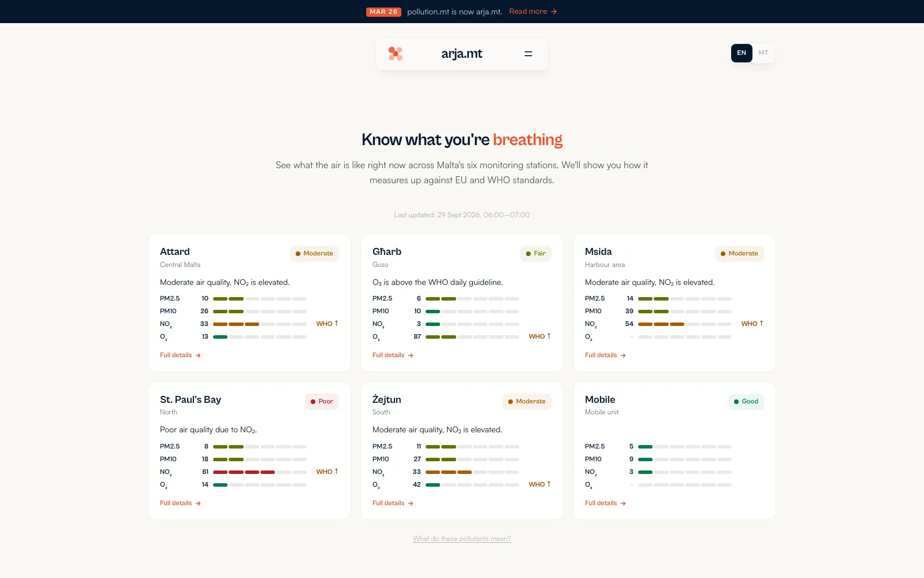Click Għarb O₃ level bar
Screen dimensions: 924x578
pyautogui.click(x=472, y=337)
